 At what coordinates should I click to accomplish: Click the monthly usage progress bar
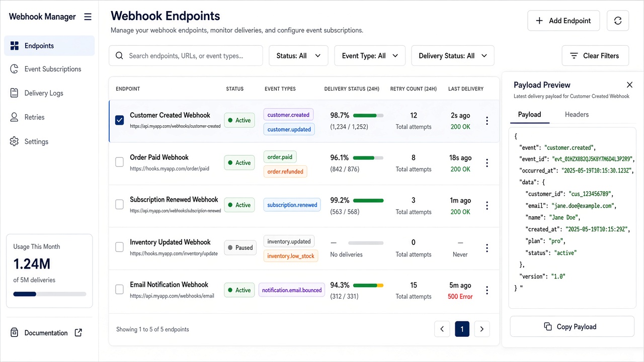[x=50, y=294]
